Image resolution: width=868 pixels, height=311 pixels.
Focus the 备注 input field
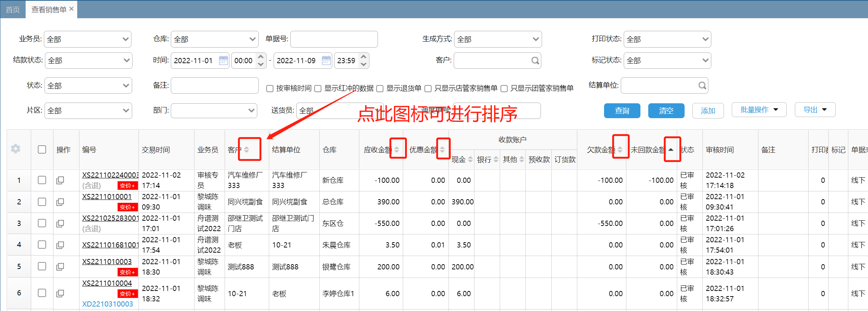[215, 85]
